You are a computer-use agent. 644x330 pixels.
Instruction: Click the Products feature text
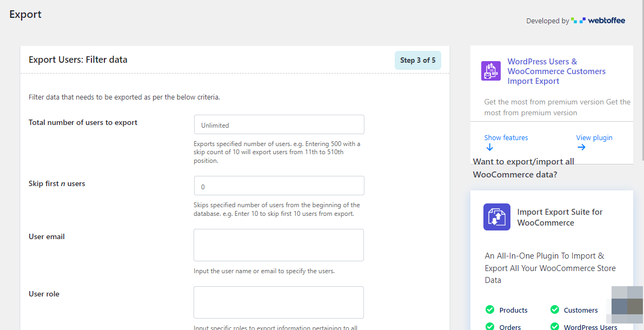(x=513, y=311)
